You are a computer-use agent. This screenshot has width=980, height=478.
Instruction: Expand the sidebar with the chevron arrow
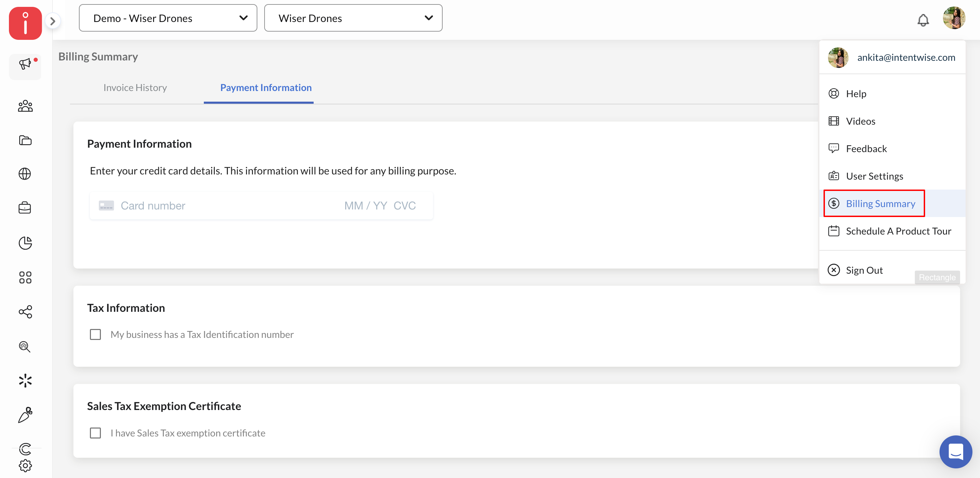[53, 21]
